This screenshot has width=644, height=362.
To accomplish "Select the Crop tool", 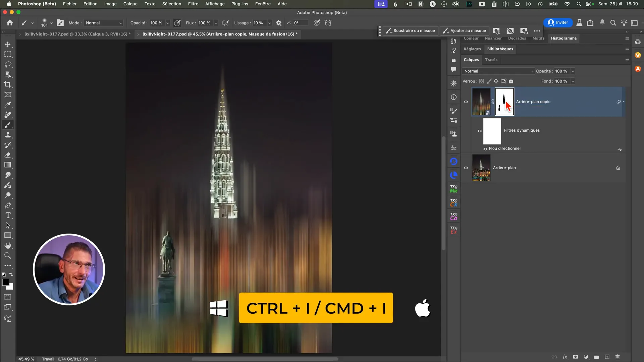I will click(x=8, y=84).
